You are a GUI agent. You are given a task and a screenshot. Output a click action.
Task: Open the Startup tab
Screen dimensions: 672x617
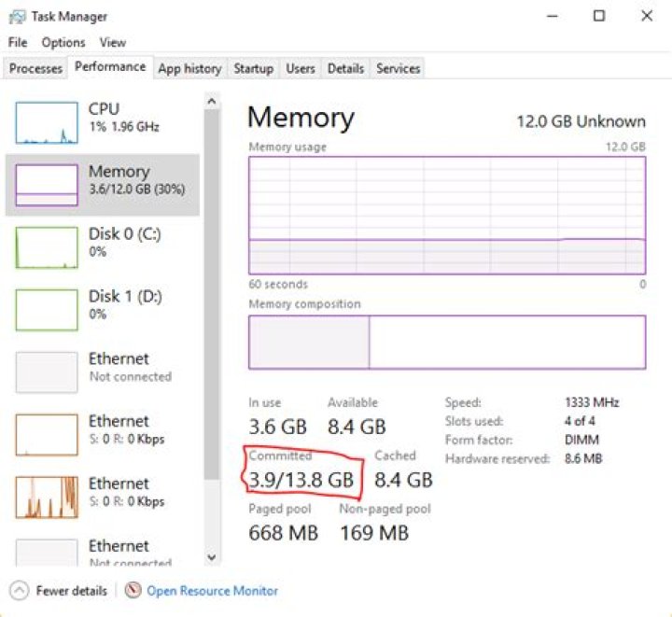tap(253, 68)
